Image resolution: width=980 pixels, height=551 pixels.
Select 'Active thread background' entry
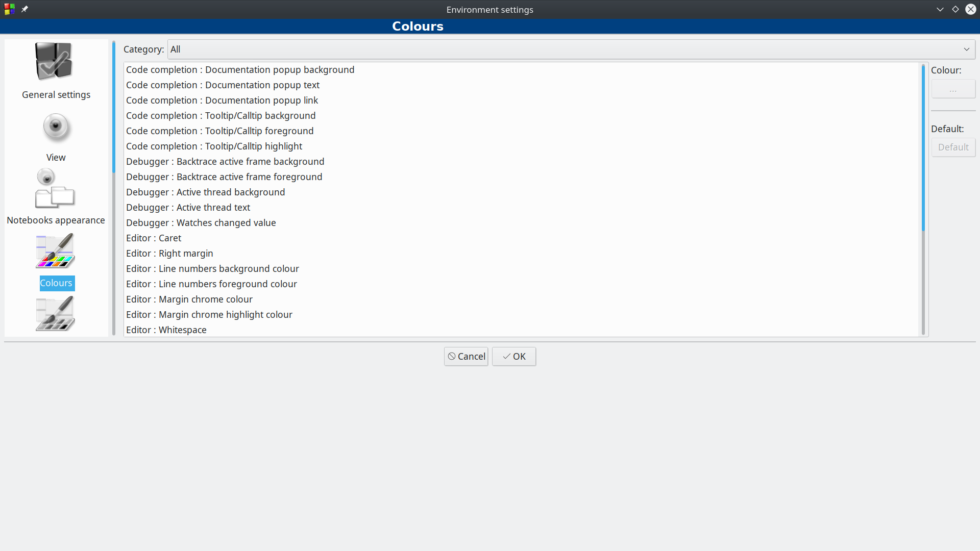(x=521, y=192)
